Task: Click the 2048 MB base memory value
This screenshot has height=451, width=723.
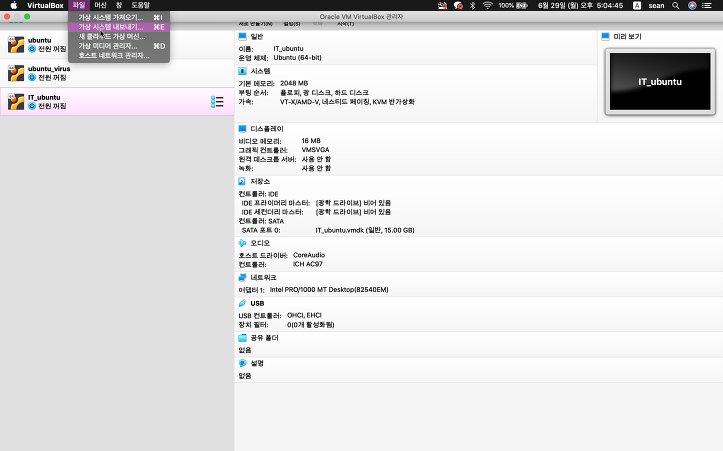Action: tap(294, 83)
